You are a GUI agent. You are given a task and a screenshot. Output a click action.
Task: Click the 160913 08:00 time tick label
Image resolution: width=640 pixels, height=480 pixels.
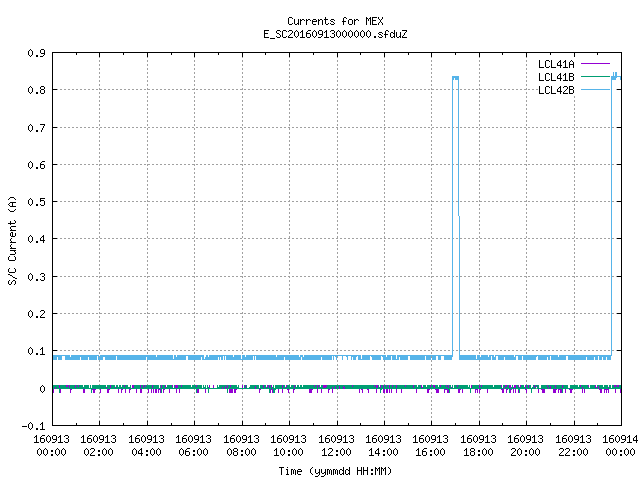tap(242, 446)
